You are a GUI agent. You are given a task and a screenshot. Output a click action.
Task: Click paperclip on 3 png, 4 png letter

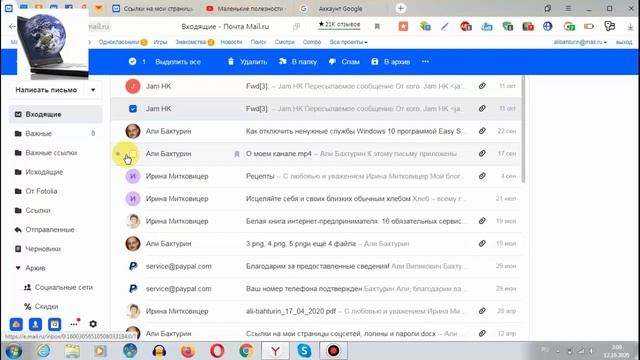pos(482,243)
